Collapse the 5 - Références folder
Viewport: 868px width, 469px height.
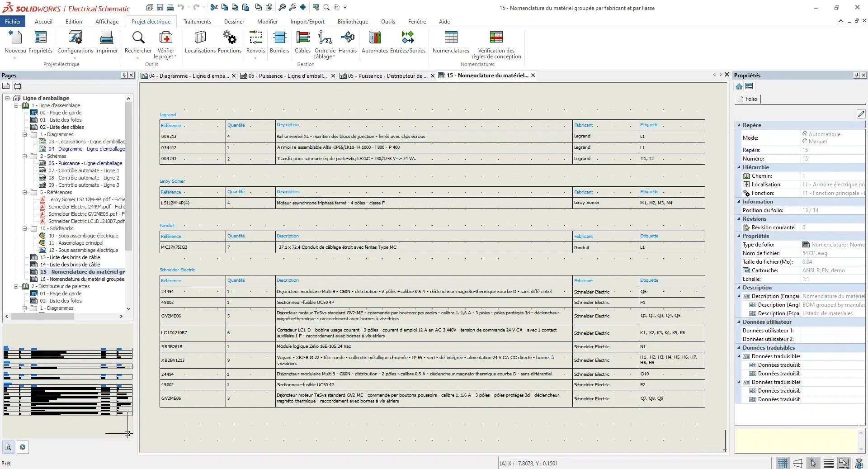pos(25,192)
